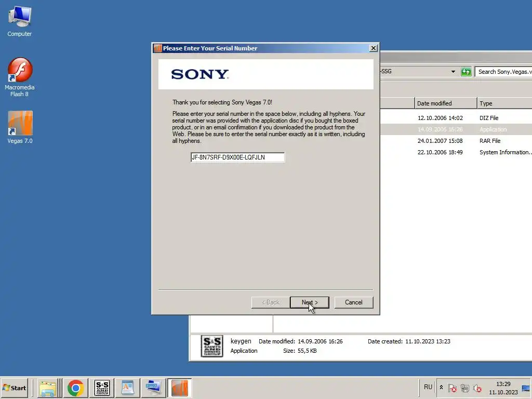Viewport: 532px width, 399px height.
Task: Click the Search Sony.Vegas field in Explorer
Action: 503,72
